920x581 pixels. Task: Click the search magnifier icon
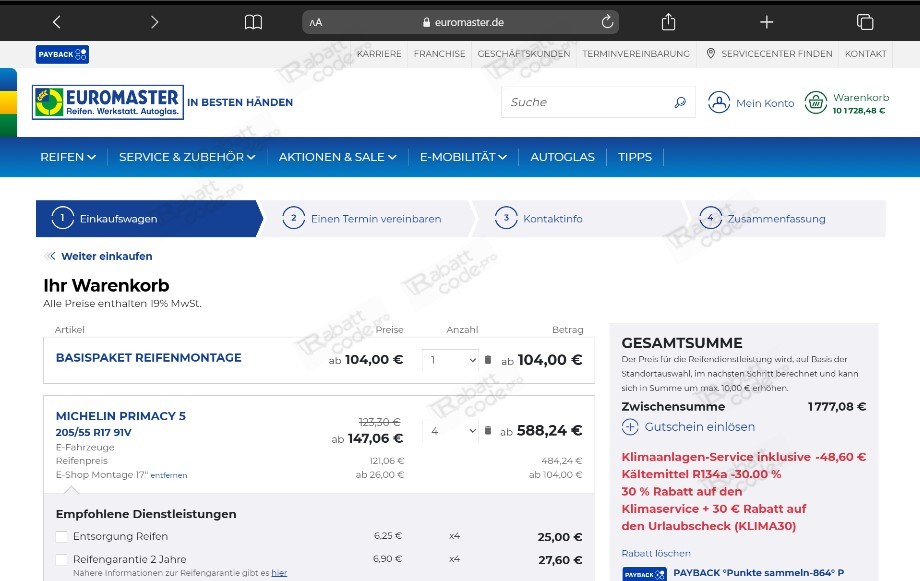point(680,102)
